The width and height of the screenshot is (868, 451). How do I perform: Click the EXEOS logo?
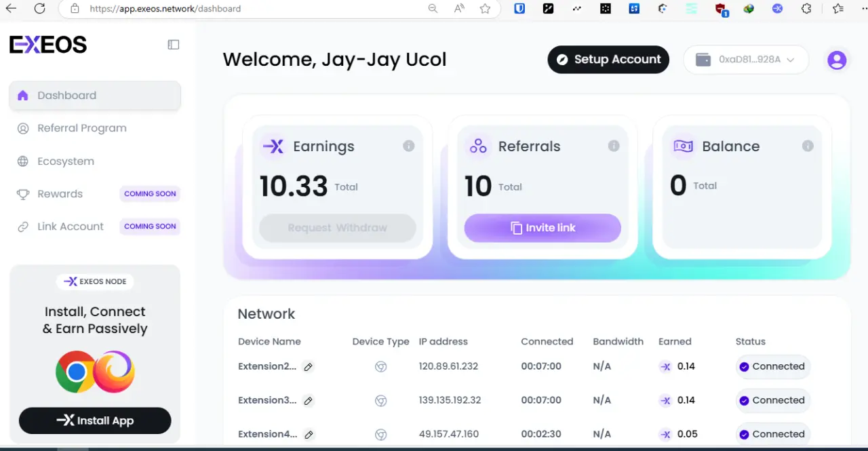48,45
